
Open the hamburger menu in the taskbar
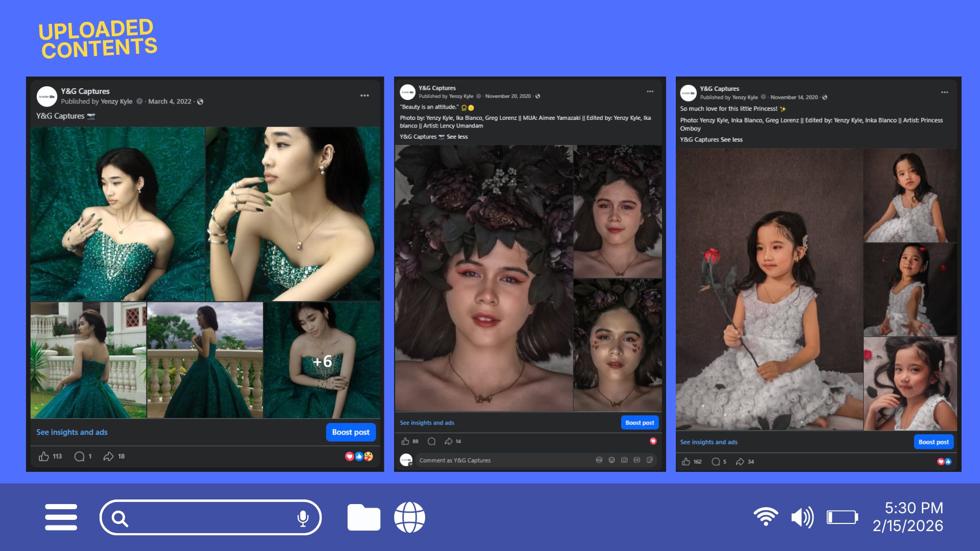pos(61,517)
